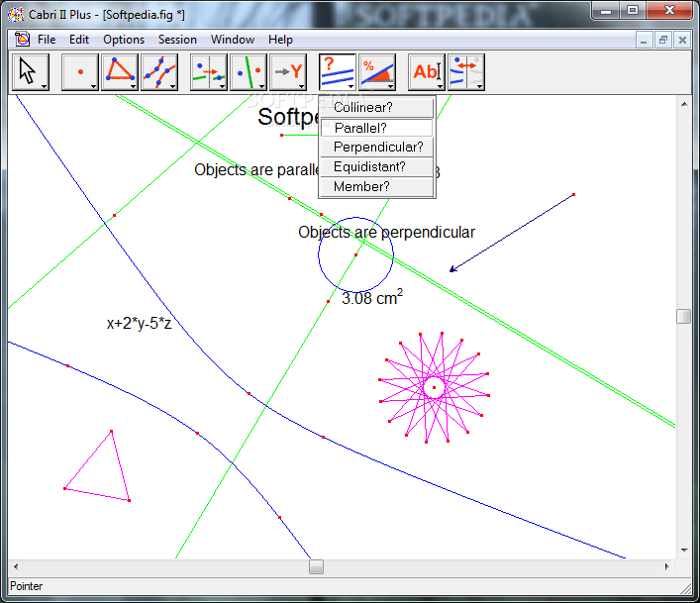
Task: Click the 'Objects are perpendicular' text
Action: (386, 233)
